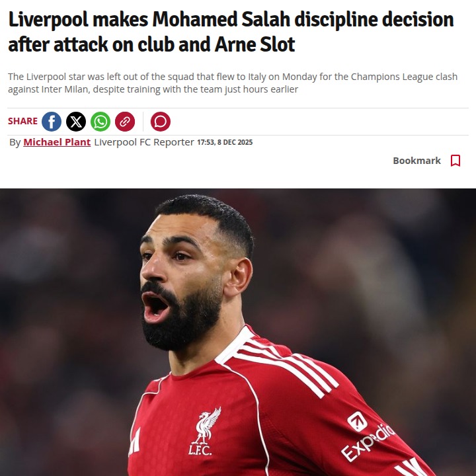
Task: Open comments using the speech bubble icon
Action: tap(161, 122)
